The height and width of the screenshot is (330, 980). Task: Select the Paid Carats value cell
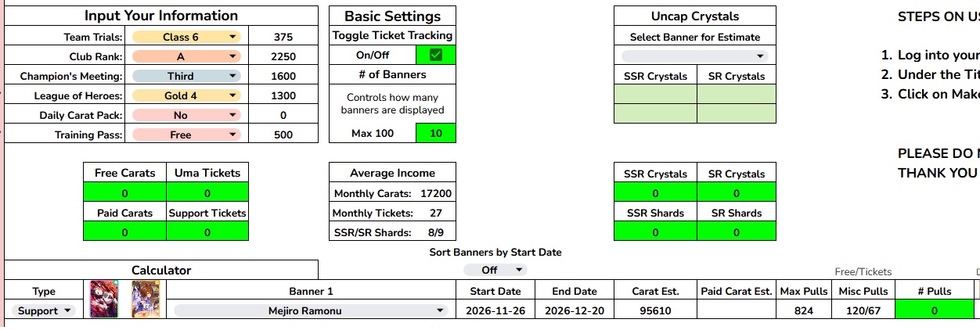click(125, 231)
